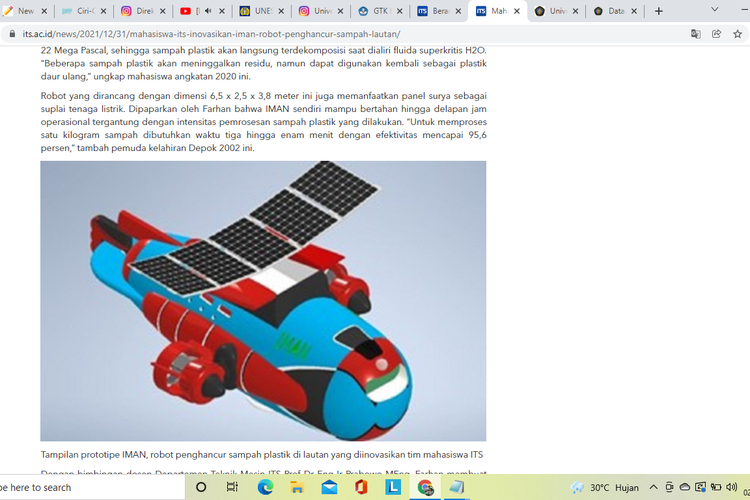
Task: Share this page using the share icon
Action: click(717, 33)
